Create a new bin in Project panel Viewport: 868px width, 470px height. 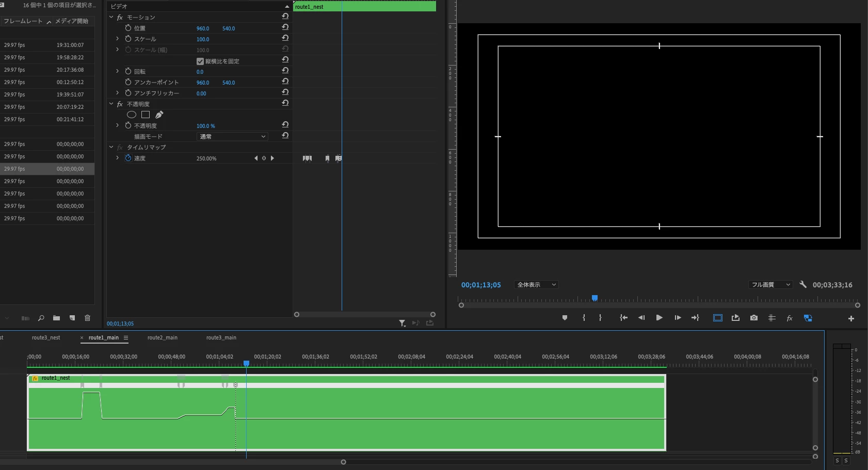(56, 318)
